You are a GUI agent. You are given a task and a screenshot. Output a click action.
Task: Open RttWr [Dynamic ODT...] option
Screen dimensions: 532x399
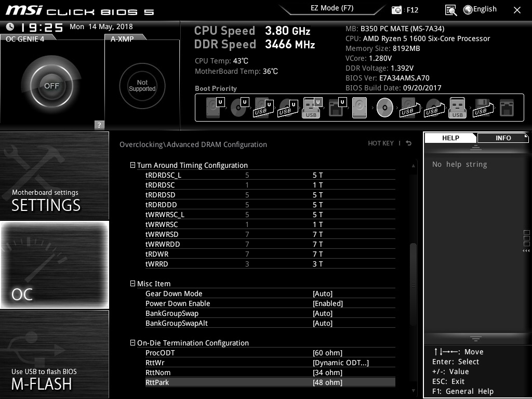click(341, 363)
